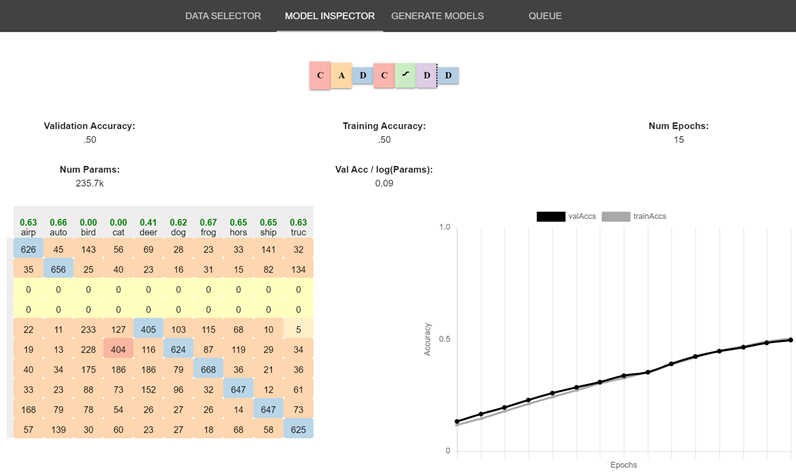The height and width of the screenshot is (473, 796).
Task: Go to the Queue tab
Action: pos(545,16)
